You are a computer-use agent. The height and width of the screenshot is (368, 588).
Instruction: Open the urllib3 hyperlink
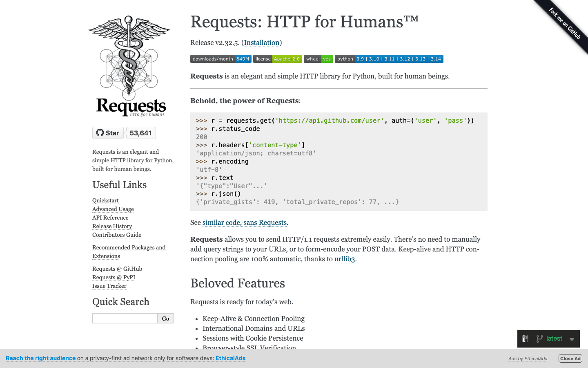point(345,258)
